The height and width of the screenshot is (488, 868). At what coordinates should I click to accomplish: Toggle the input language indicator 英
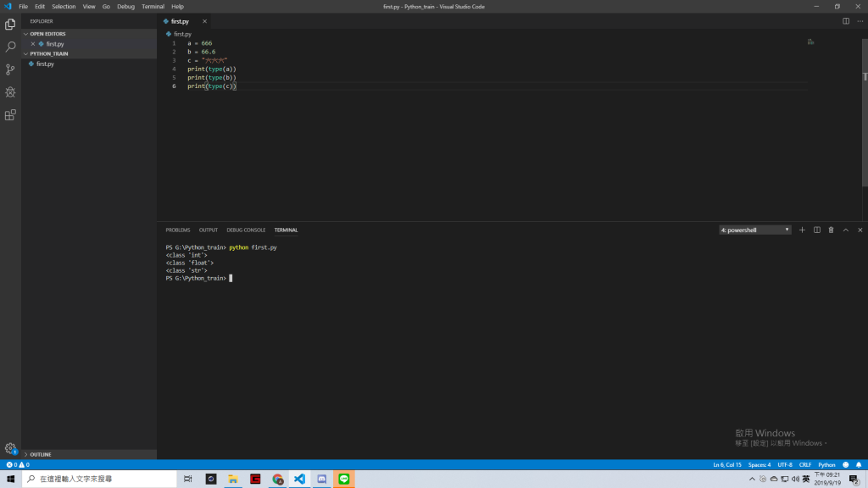(806, 480)
